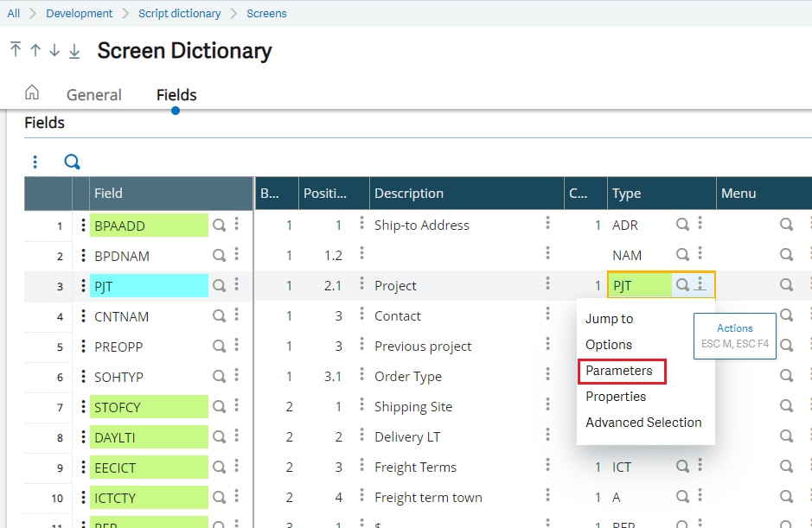The height and width of the screenshot is (528, 812).
Task: Open position actions dots for Contact row
Action: (x=362, y=314)
